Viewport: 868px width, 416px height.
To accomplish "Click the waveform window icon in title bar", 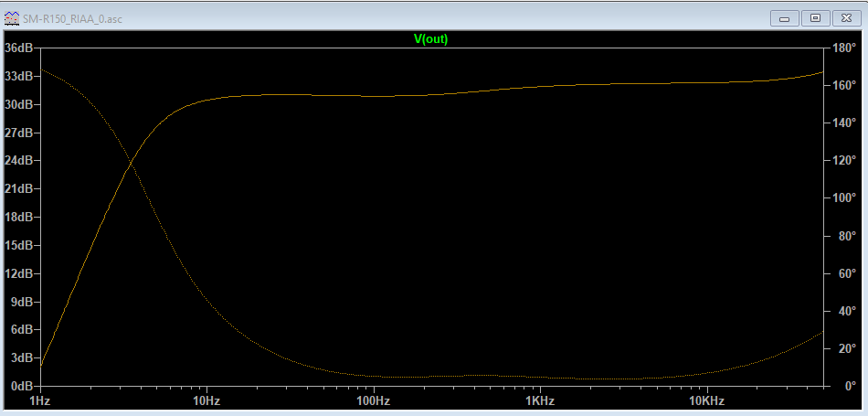I will [x=11, y=19].
